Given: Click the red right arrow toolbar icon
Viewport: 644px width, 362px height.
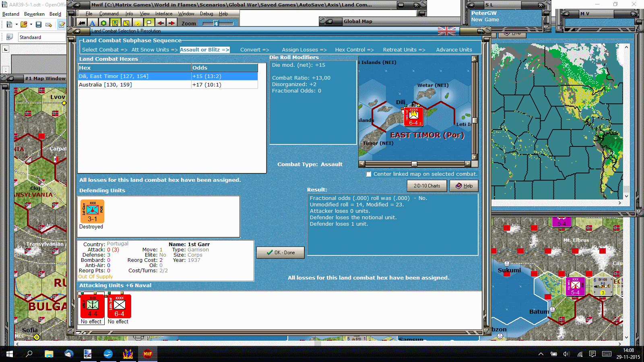Looking at the screenshot, I should point(171,23).
